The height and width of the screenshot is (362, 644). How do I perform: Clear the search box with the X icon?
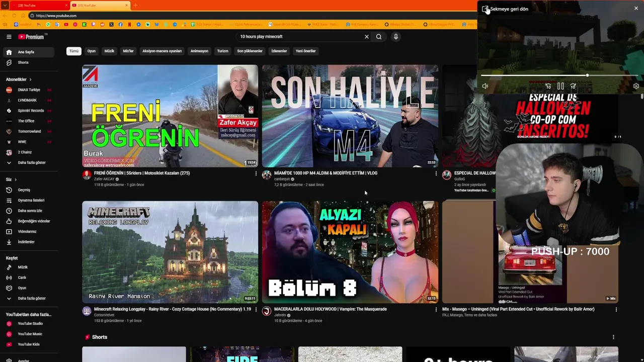tap(367, 37)
